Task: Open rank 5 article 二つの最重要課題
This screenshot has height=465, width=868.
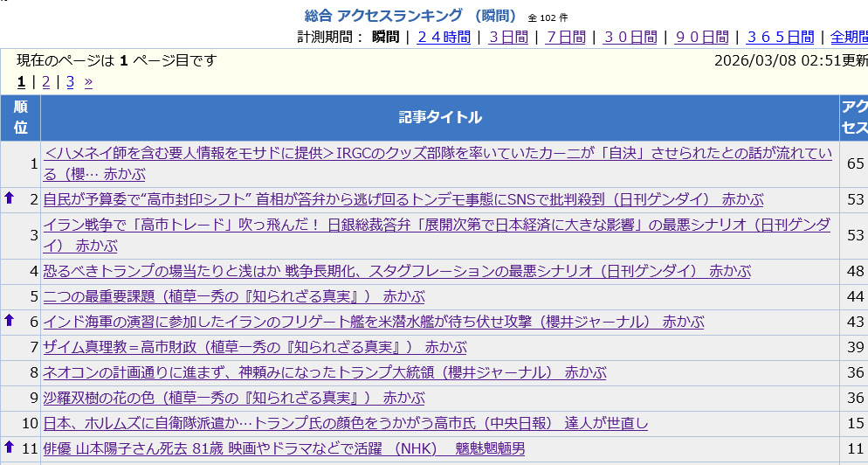Action: 234,297
